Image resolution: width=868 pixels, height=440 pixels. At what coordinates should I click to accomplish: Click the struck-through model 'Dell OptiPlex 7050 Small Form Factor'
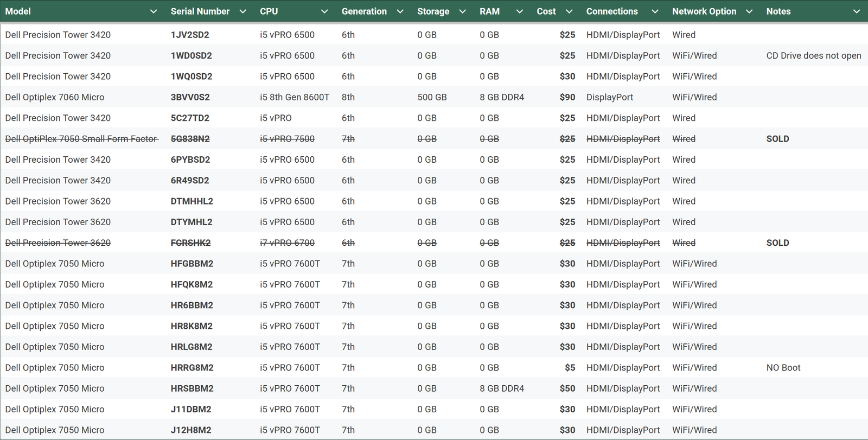82,139
